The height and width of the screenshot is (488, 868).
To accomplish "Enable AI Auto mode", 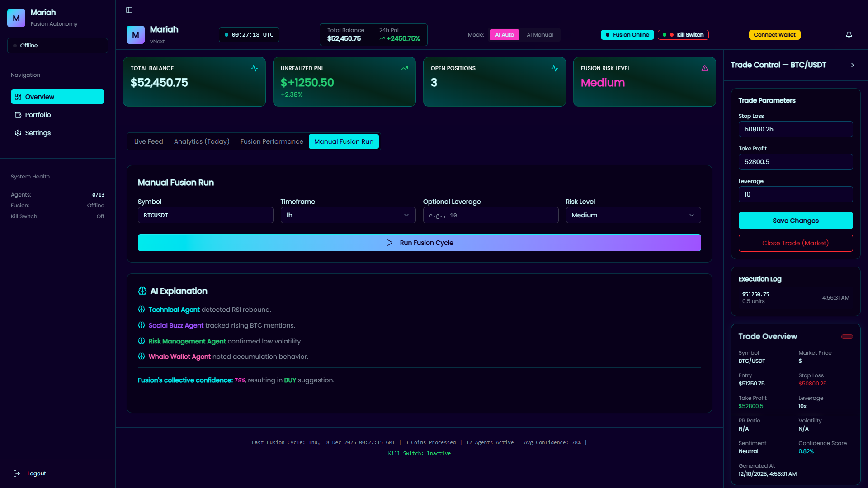I will coord(504,35).
